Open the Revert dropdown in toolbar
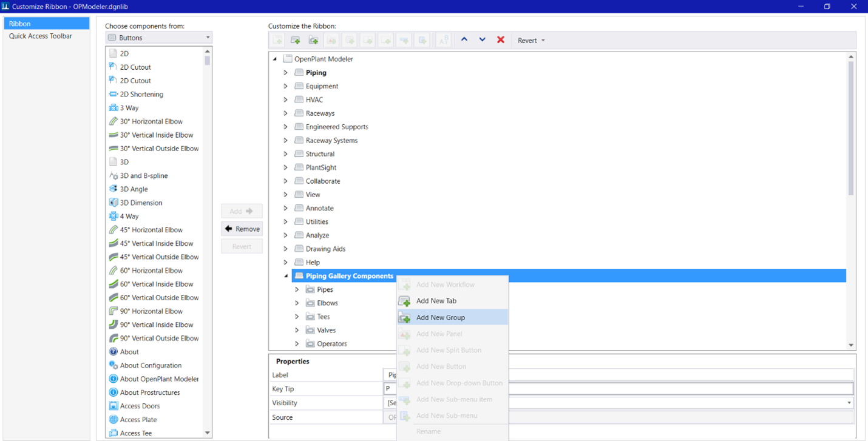This screenshot has height=441, width=868. (531, 41)
